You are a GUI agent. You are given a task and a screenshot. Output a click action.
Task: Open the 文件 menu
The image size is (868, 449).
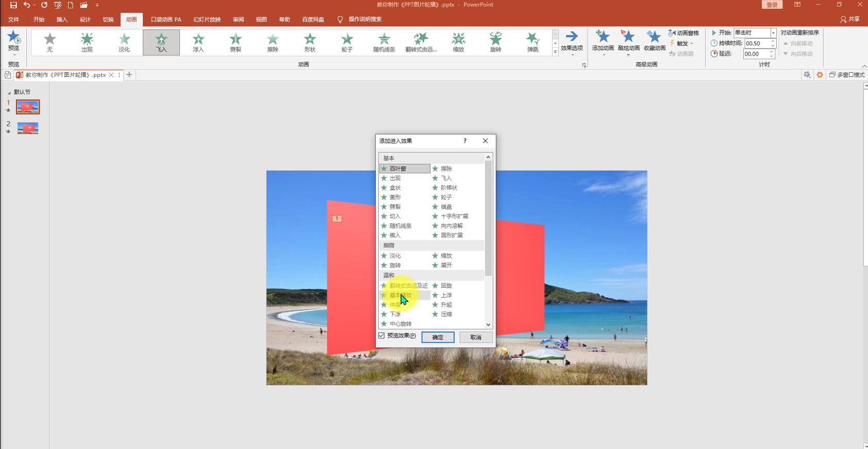(x=14, y=20)
